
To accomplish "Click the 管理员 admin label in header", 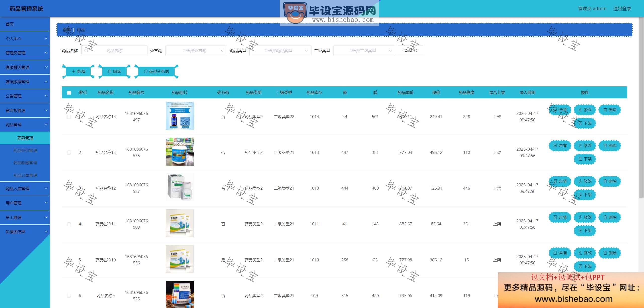I will coord(592,9).
